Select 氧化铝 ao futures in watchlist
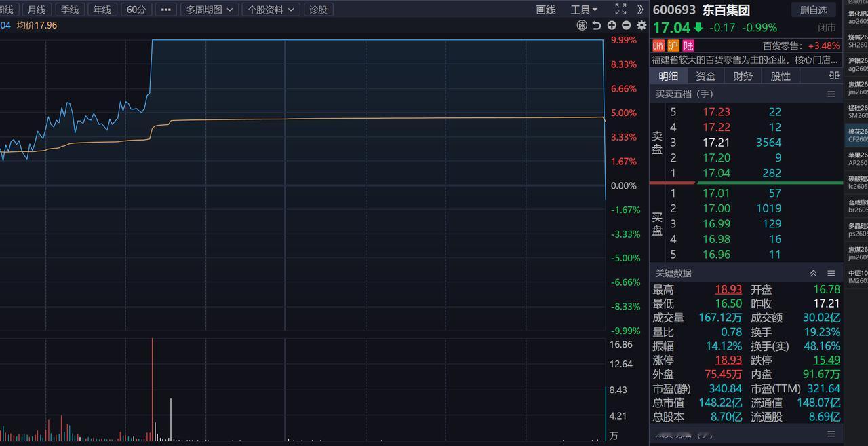Screen dimensions: 868x446 (x=857, y=17)
